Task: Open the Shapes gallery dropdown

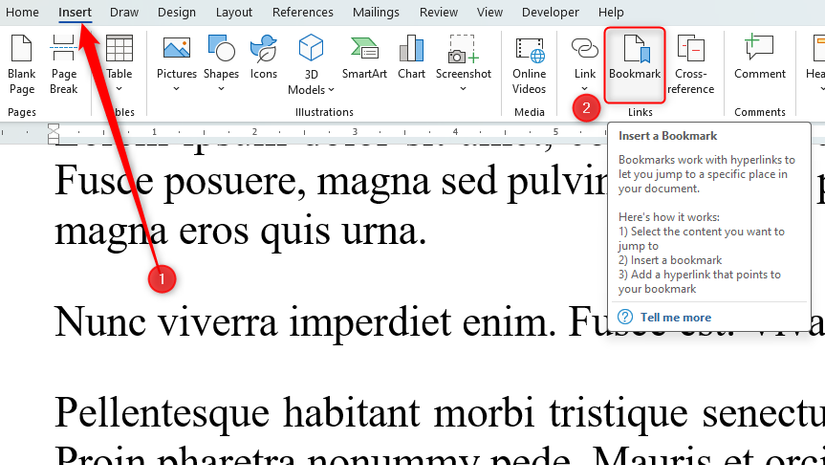Action: [x=222, y=88]
